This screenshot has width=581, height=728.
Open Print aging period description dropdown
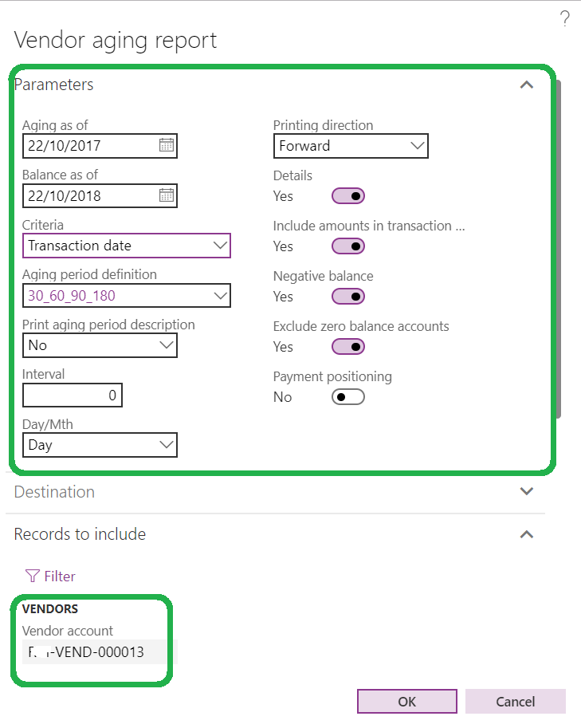[166, 345]
